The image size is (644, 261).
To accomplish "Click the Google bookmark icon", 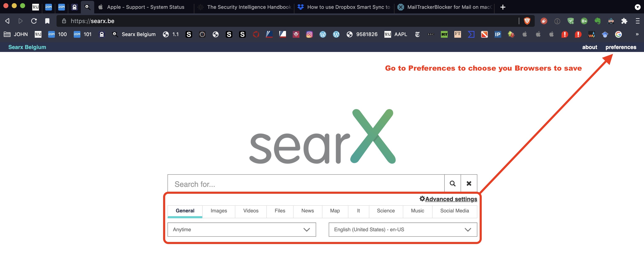I will click(x=618, y=34).
